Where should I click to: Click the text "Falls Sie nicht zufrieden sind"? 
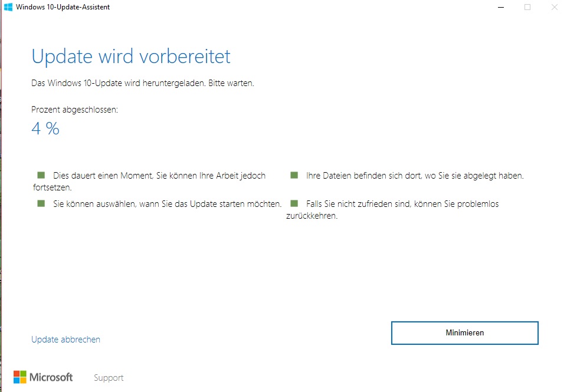pos(358,204)
